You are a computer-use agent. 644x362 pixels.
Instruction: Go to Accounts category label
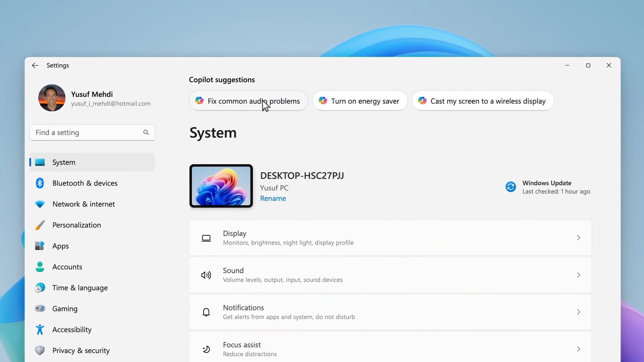point(67,267)
